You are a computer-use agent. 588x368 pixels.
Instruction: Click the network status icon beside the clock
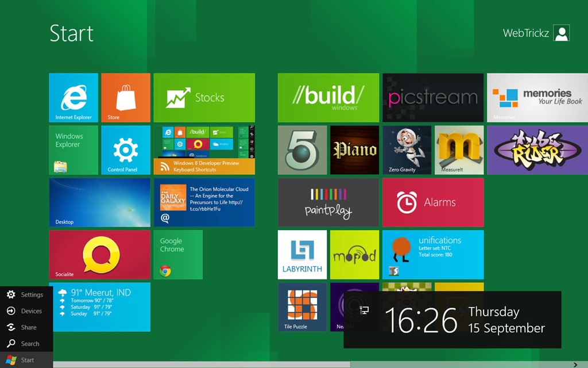(x=364, y=310)
